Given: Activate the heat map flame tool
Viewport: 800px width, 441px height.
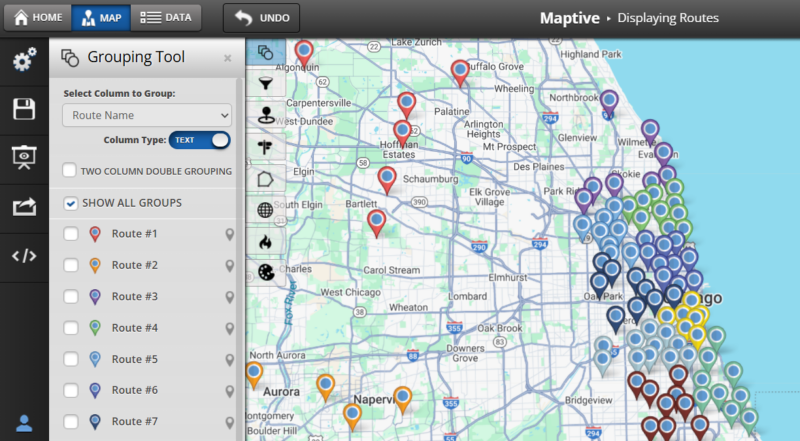Looking at the screenshot, I should (265, 241).
